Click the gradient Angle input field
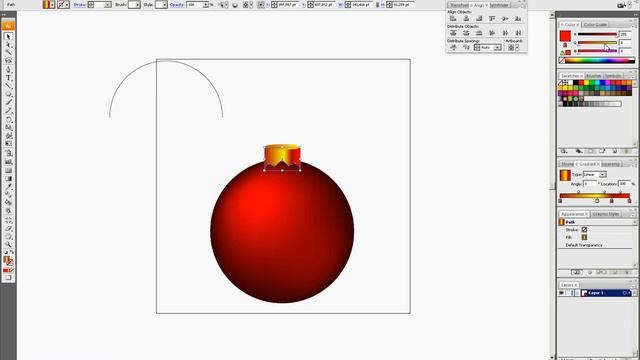Viewport: 640px width, 360px height. 590,184
